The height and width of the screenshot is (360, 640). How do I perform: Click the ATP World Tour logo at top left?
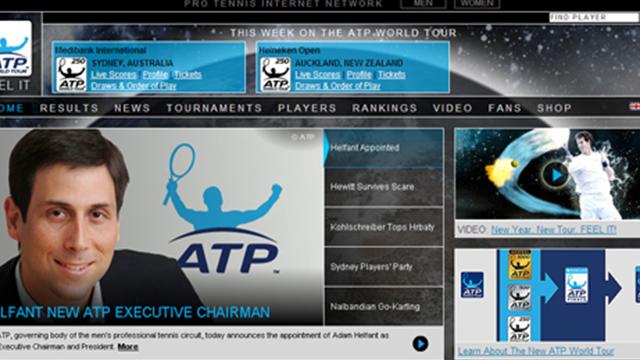coord(15,48)
